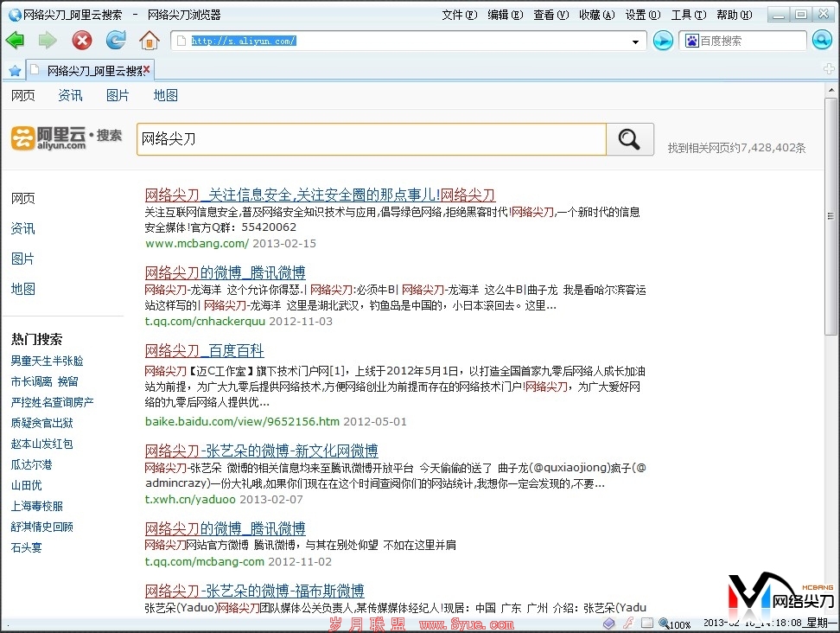Open the 网络尖刀_百度百科 result link
The height and width of the screenshot is (633, 840).
(204, 350)
